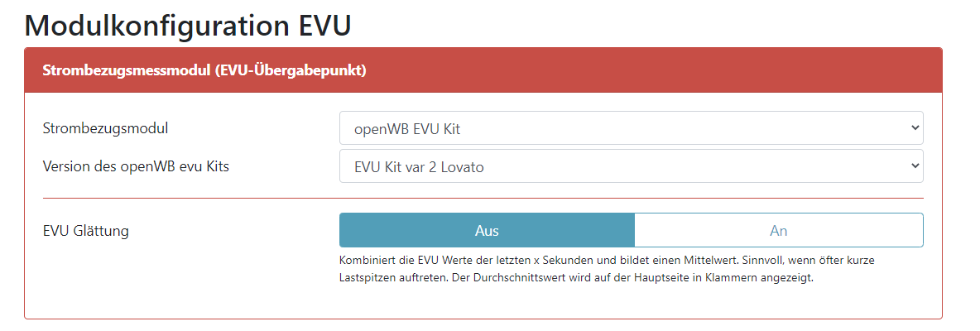Click the horizontal divider above EVU Glättung
The image size is (980, 331).
click(x=483, y=198)
